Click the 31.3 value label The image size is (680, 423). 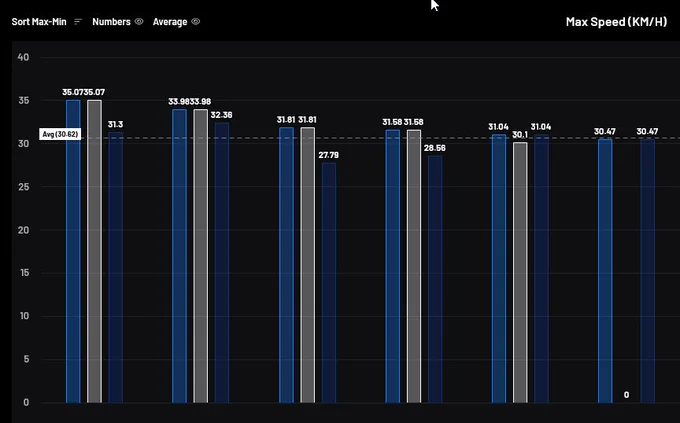click(x=115, y=125)
